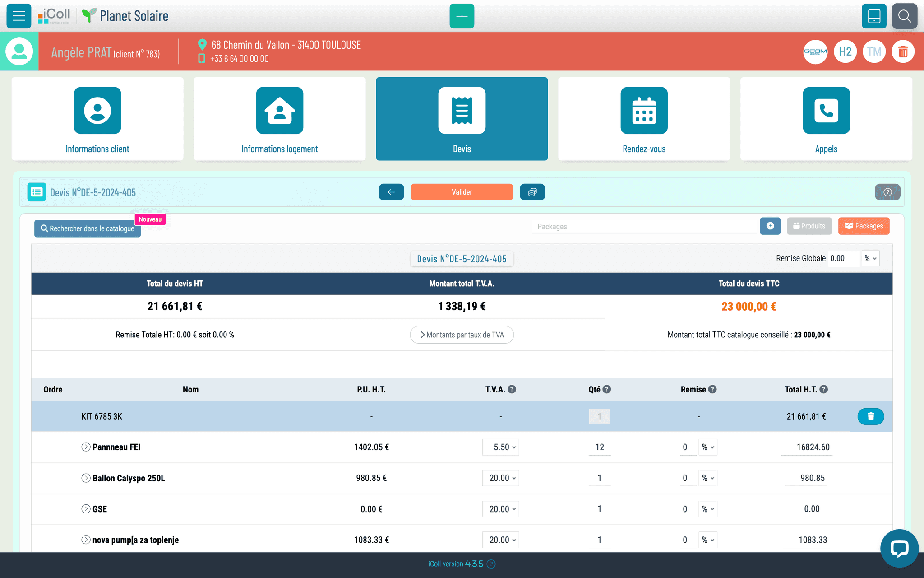Open the grey help question button

coord(887,192)
